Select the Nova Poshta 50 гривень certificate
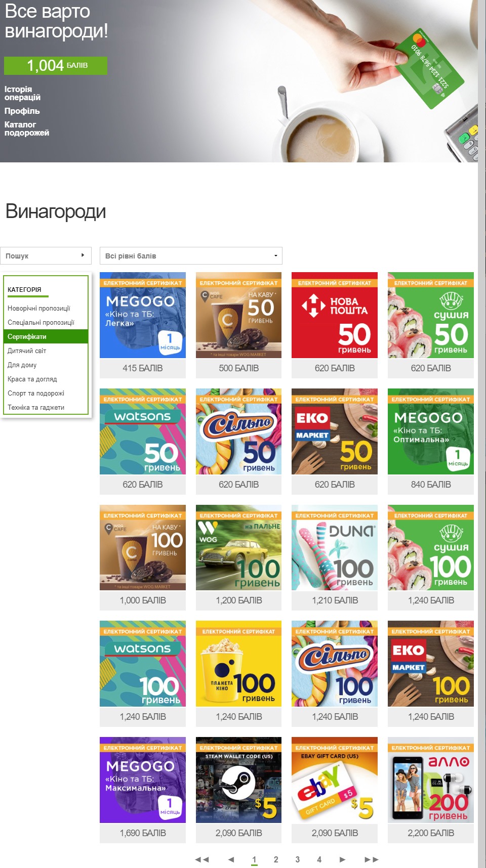The image size is (486, 868). click(x=335, y=325)
